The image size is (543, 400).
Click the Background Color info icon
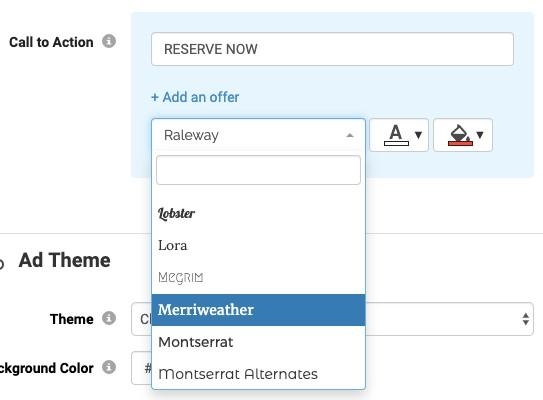tap(109, 367)
